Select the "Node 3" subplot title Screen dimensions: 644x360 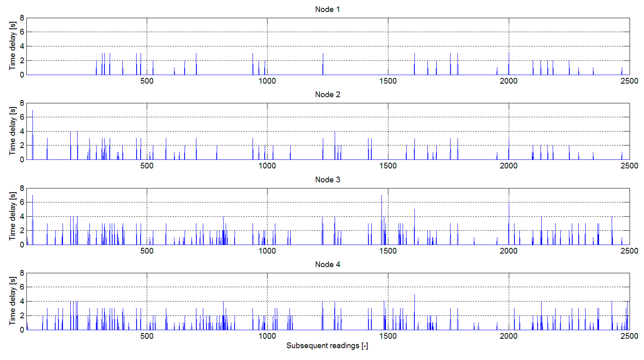[328, 180]
